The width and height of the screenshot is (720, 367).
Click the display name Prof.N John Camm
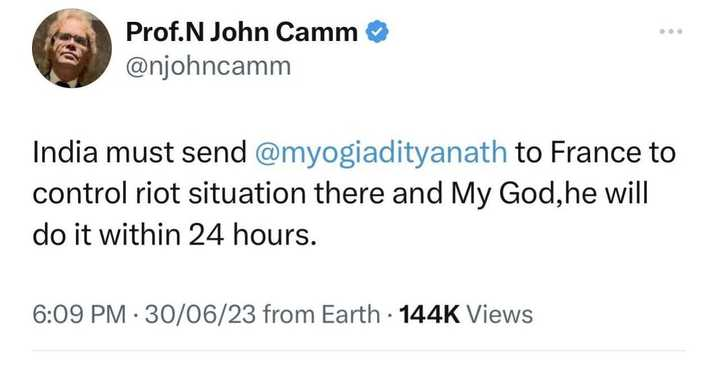tap(242, 32)
